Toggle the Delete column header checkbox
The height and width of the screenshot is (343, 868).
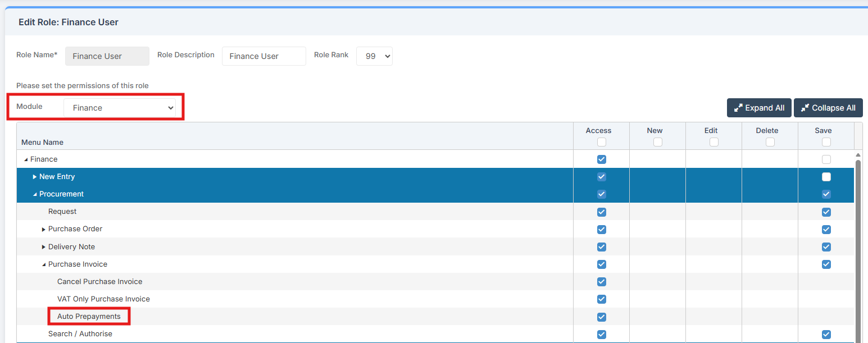point(770,142)
